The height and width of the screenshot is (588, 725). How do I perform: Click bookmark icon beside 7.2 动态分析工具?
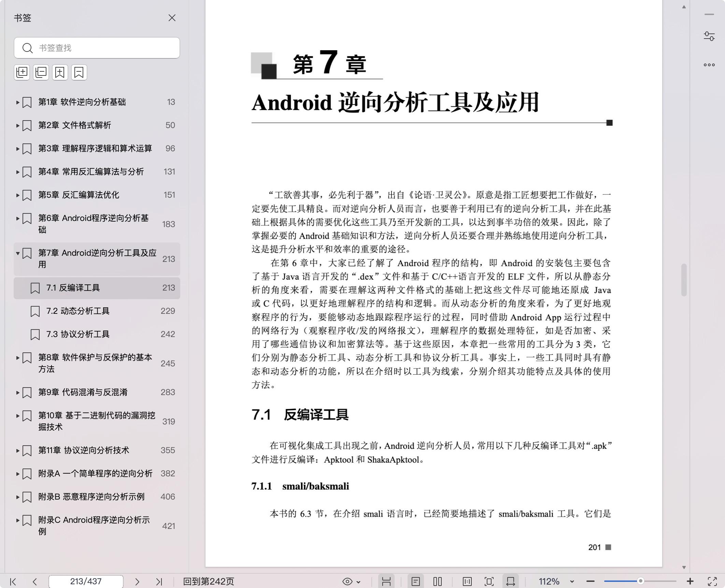pyautogui.click(x=35, y=311)
